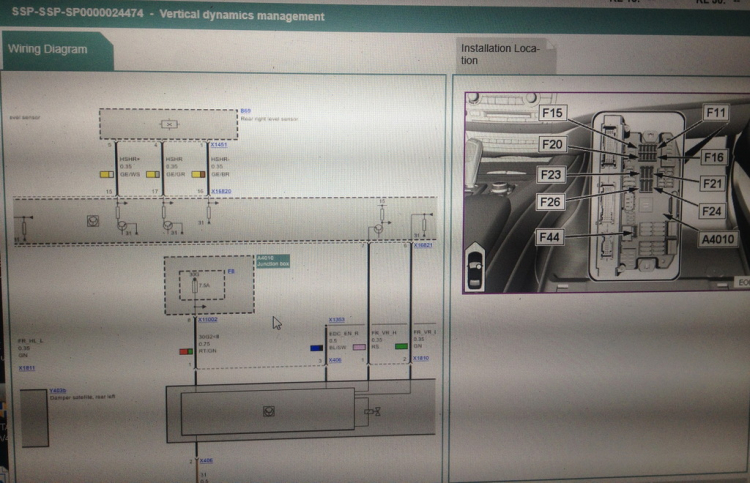Select the A4010 Junction box label
The height and width of the screenshot is (483, 750).
[273, 261]
